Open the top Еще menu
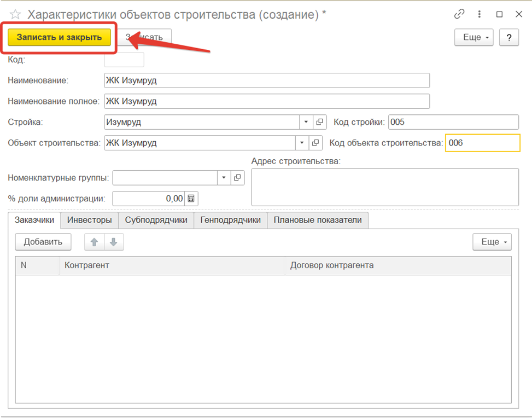 click(473, 37)
